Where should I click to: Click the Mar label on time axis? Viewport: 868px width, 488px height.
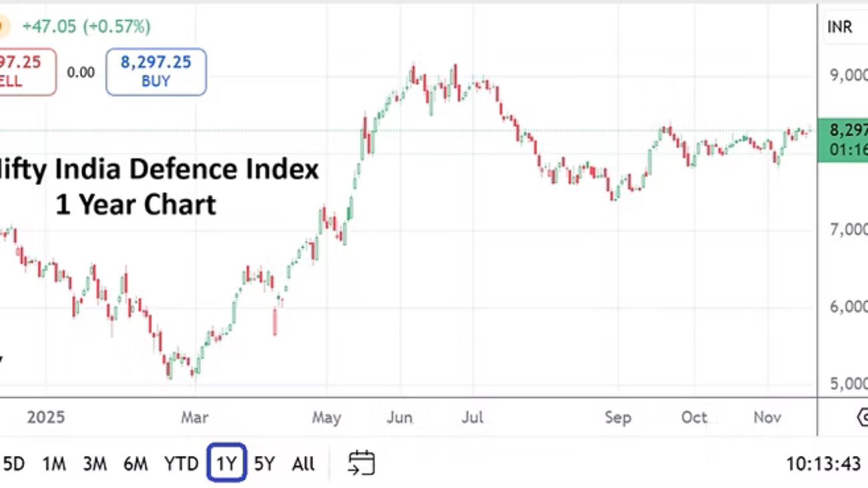(194, 418)
